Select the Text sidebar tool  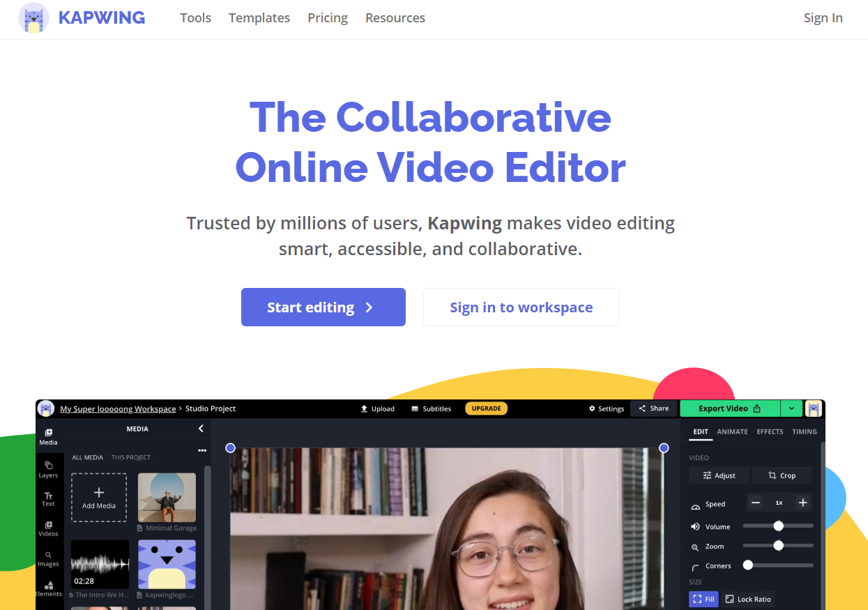click(49, 498)
